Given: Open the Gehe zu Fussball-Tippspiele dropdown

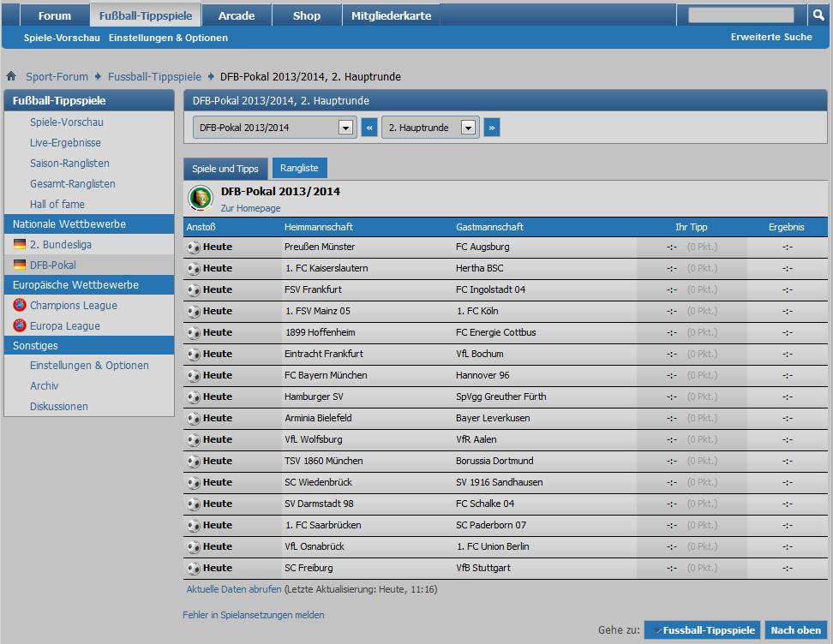Looking at the screenshot, I should (x=702, y=630).
